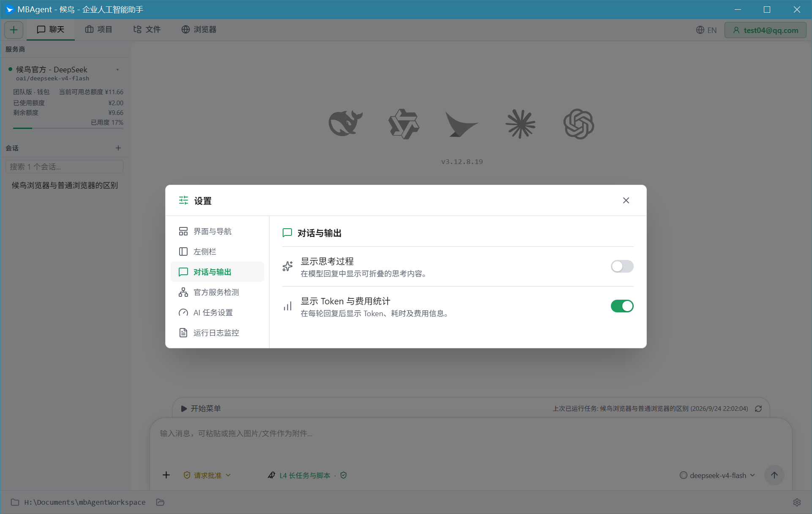The height and width of the screenshot is (514, 812).
Task: Select the 对话与输出 settings section
Action: (x=217, y=272)
